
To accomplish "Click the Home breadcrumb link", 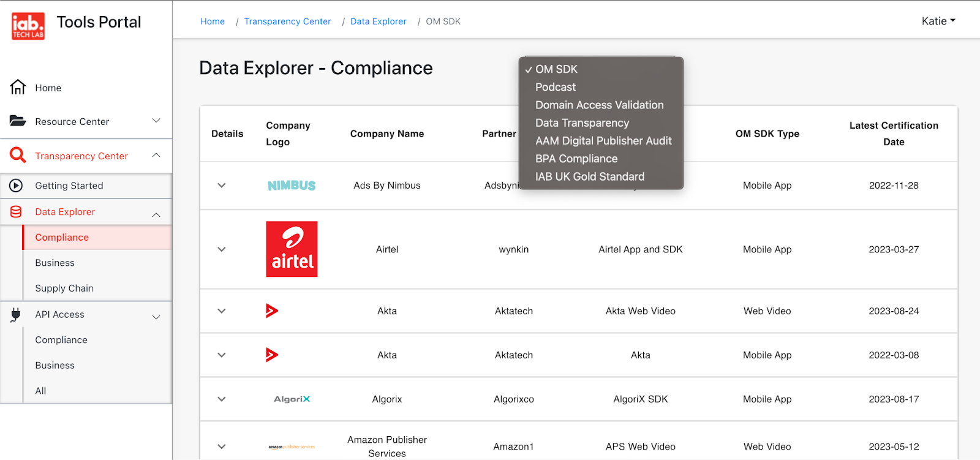I will click(x=213, y=21).
